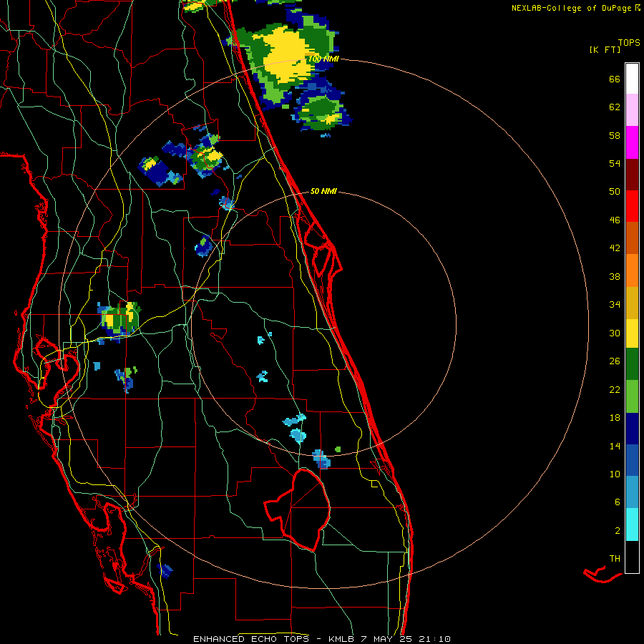Click the navy blue 22 kft legend swatch
The height and width of the screenshot is (644, 644).
pos(632,429)
